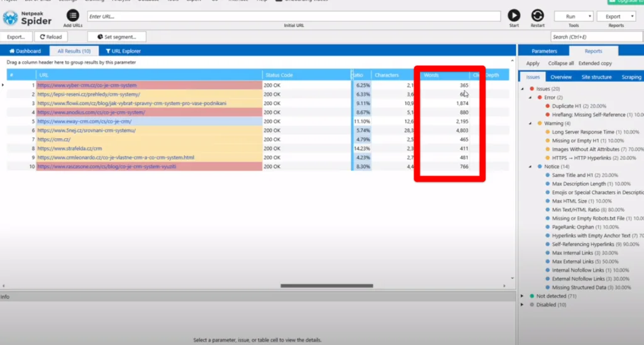Screen dimensions: 644x345
Task: Open the Run tools dropdown
Action: (x=573, y=16)
